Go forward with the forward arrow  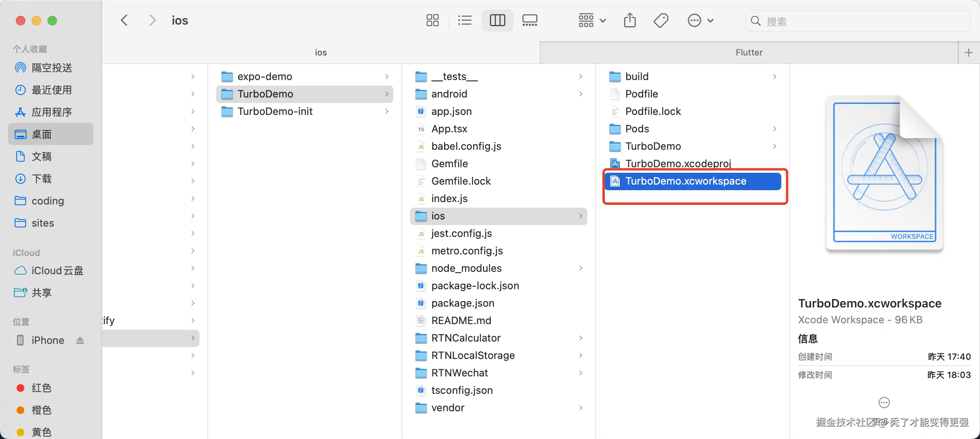tap(152, 20)
